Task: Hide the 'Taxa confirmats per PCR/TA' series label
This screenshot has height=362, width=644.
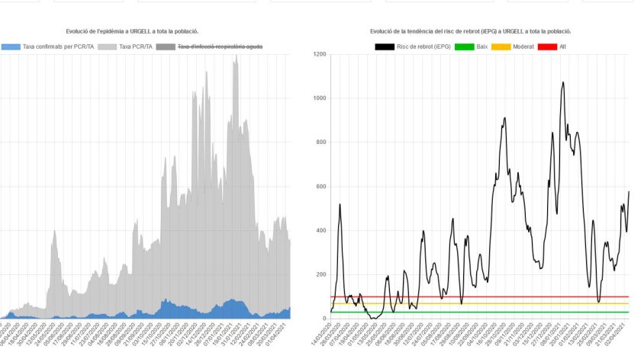Action: pyautogui.click(x=59, y=47)
